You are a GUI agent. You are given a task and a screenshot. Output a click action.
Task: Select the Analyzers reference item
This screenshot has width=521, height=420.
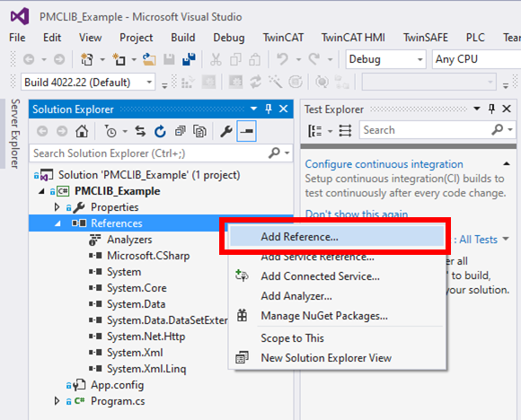click(129, 240)
